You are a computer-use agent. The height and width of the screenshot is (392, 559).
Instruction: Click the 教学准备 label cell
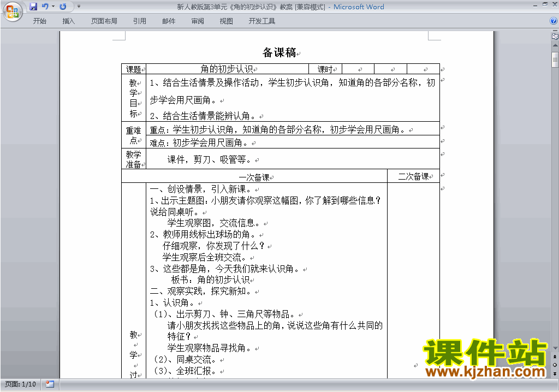134,159
